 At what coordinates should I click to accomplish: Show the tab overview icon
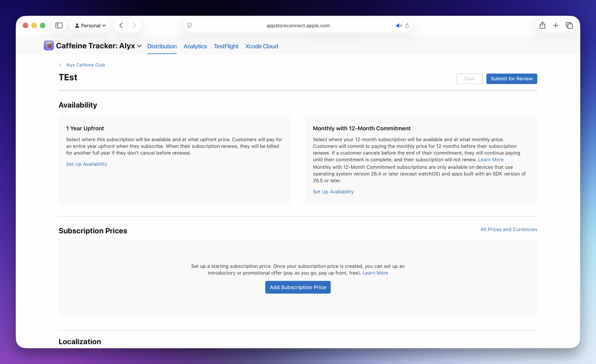click(569, 26)
